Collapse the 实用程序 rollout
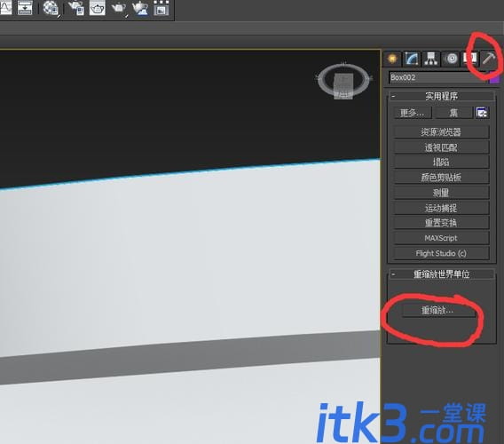Image resolution: width=504 pixels, height=444 pixels. [x=441, y=96]
